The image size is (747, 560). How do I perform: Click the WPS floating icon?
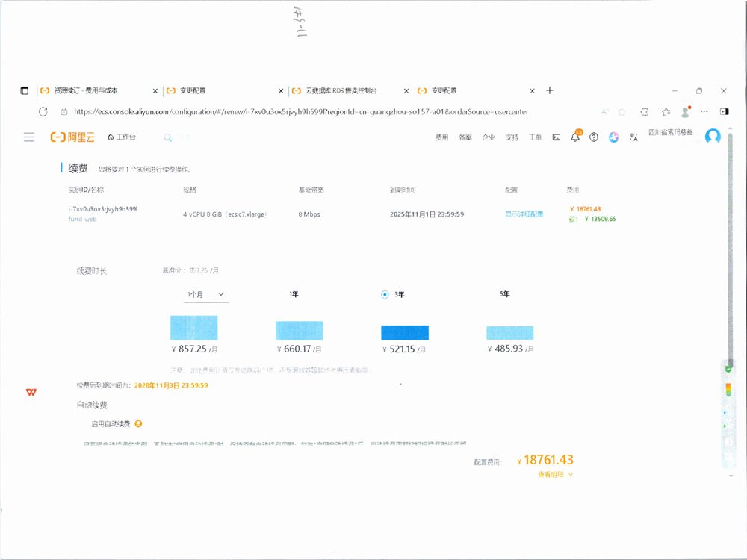coord(31,392)
